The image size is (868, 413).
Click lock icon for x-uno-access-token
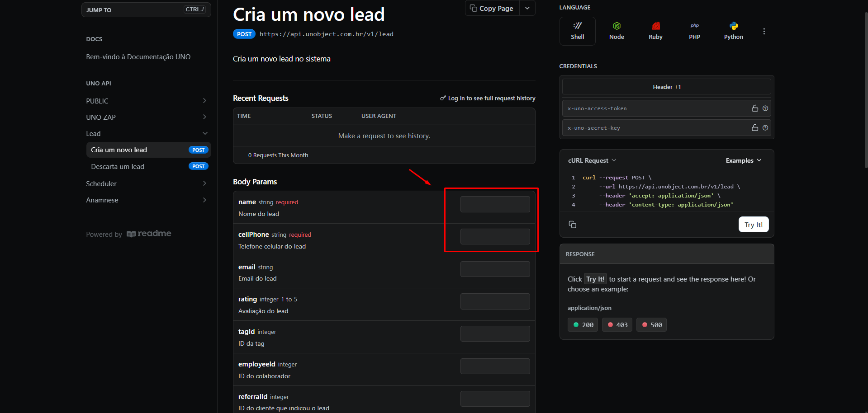754,108
